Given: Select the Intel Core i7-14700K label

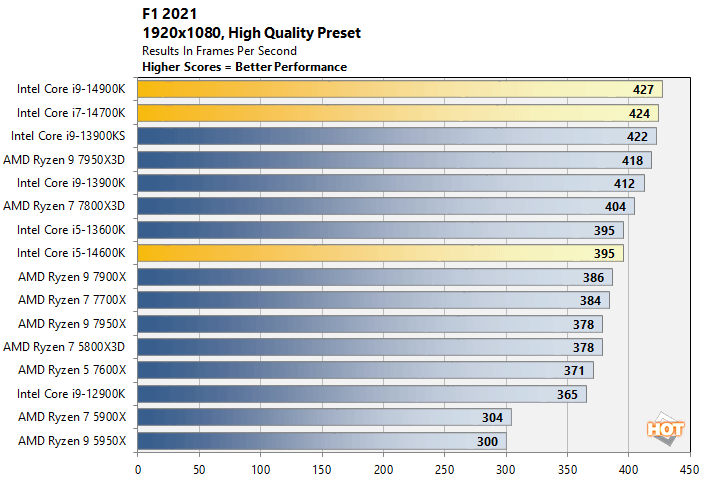Looking at the screenshot, I should click(x=71, y=113).
